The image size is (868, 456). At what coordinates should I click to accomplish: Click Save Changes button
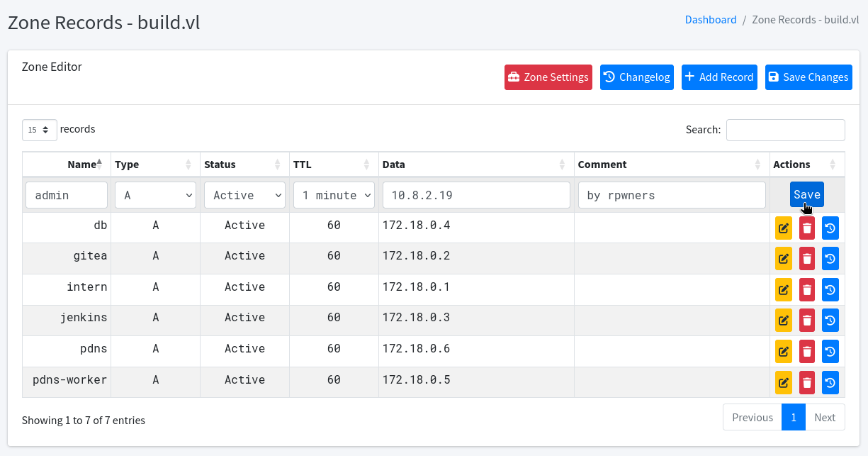click(x=808, y=77)
